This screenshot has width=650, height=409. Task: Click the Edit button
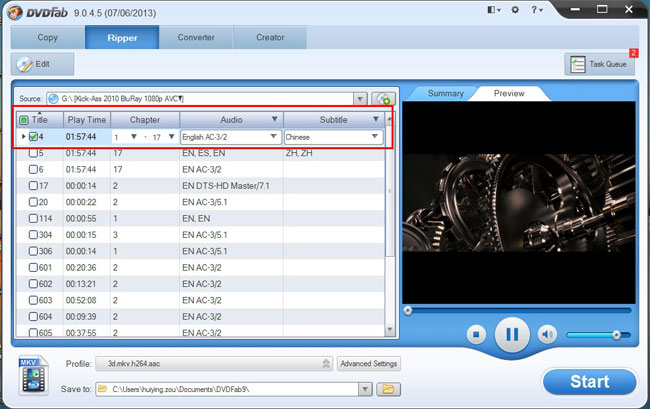pyautogui.click(x=42, y=64)
